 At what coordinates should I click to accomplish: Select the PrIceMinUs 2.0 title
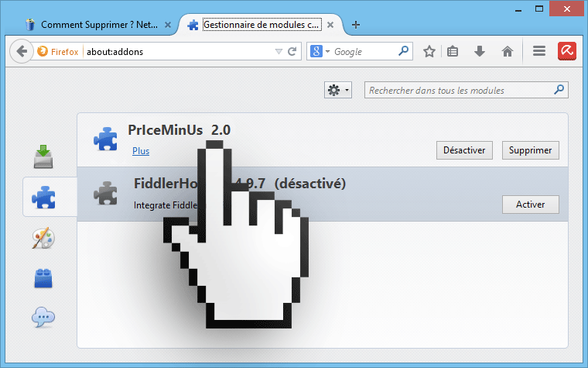[179, 130]
